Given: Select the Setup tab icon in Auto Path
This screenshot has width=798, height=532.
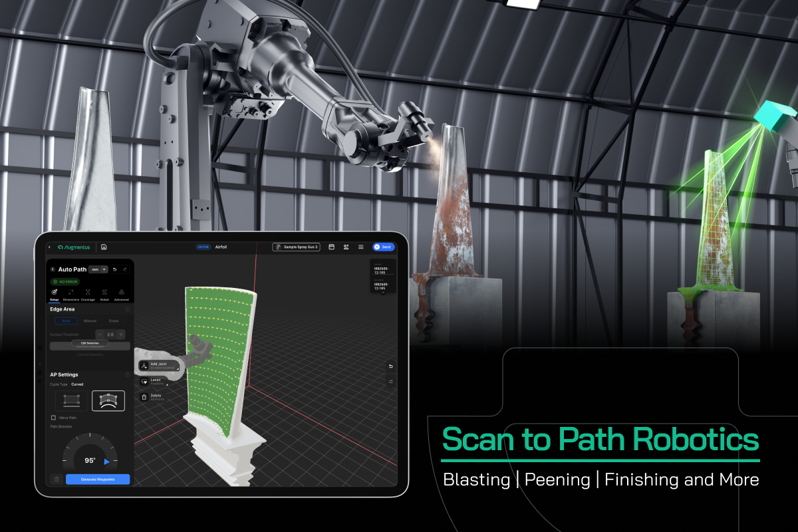Looking at the screenshot, I should coord(55,293).
